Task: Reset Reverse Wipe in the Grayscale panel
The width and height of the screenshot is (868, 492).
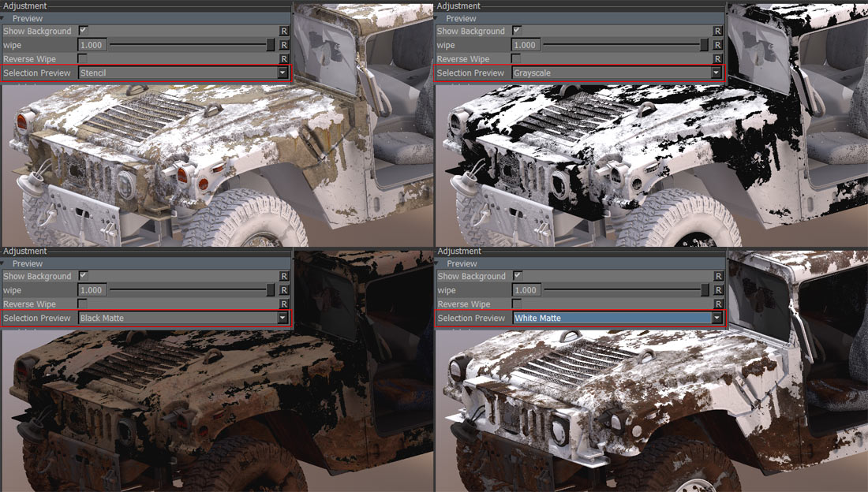Action: [718, 59]
